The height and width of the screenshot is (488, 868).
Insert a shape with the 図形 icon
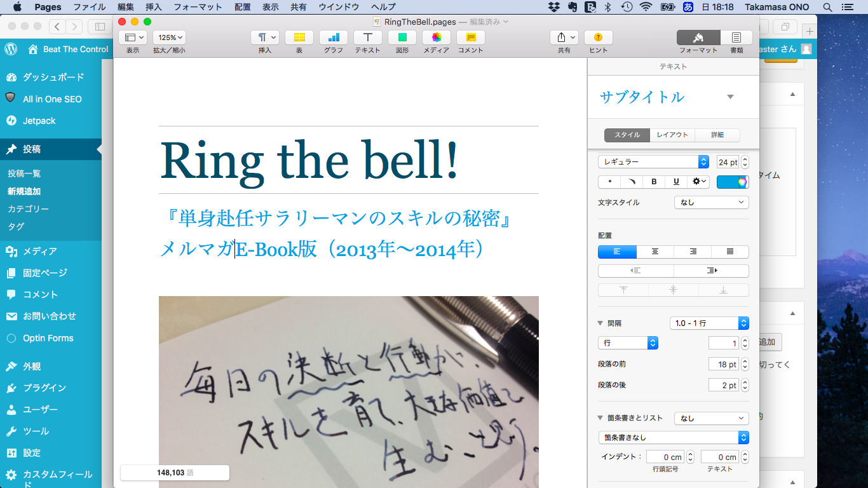point(402,37)
